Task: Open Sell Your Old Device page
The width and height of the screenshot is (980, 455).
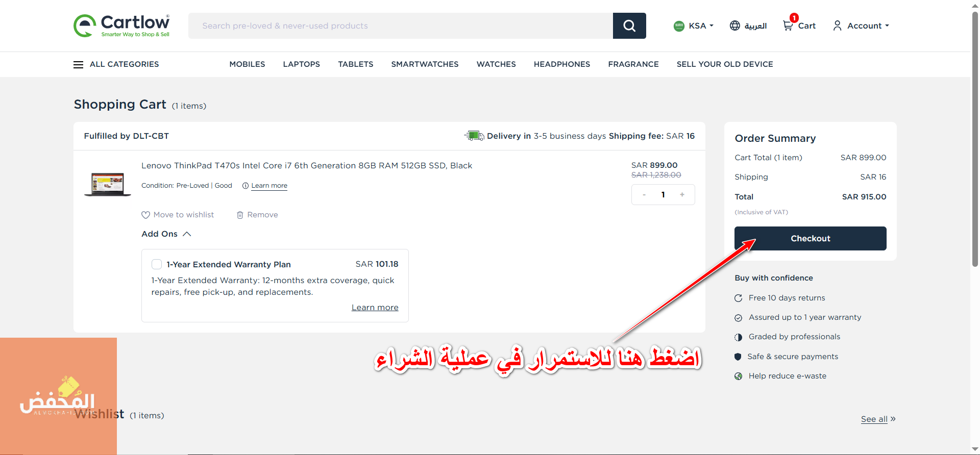Action: click(725, 64)
